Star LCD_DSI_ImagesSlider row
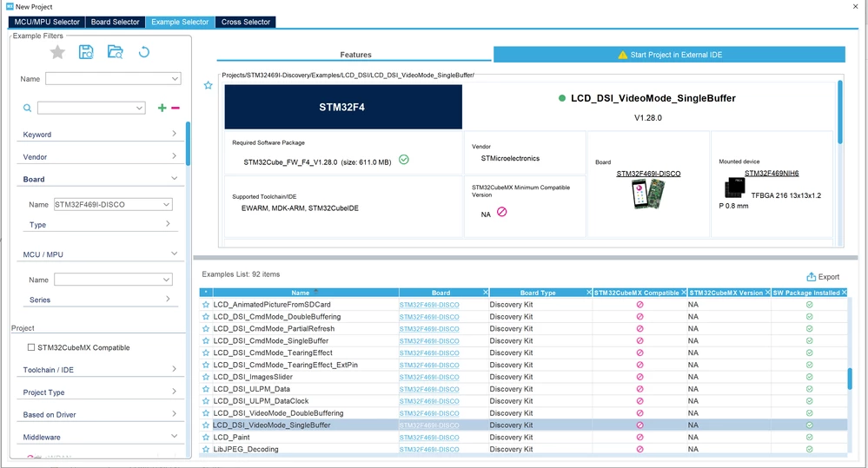This screenshot has height=468, width=868. pos(206,377)
